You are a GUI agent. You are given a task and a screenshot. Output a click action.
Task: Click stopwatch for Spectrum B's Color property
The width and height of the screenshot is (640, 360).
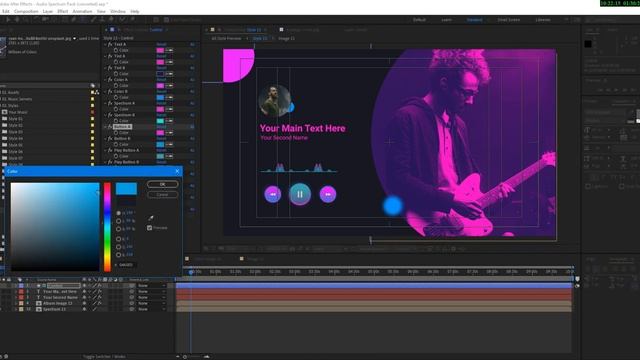click(x=116, y=121)
